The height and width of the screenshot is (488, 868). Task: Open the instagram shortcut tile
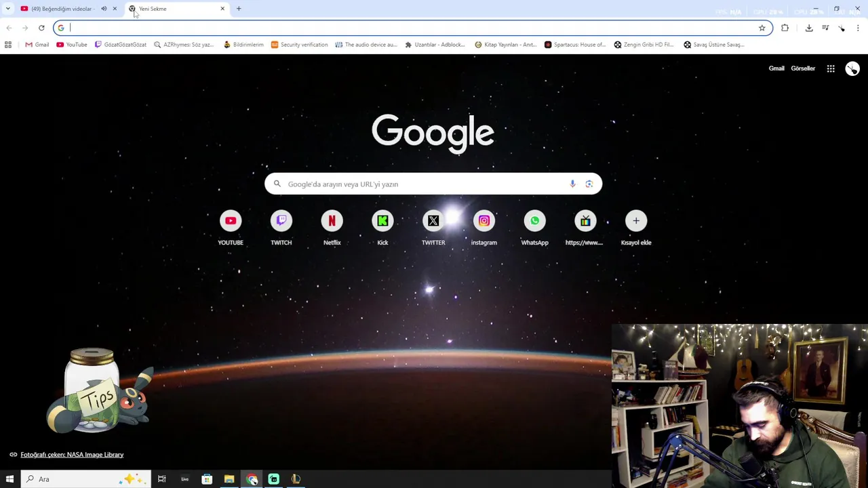[484, 228]
